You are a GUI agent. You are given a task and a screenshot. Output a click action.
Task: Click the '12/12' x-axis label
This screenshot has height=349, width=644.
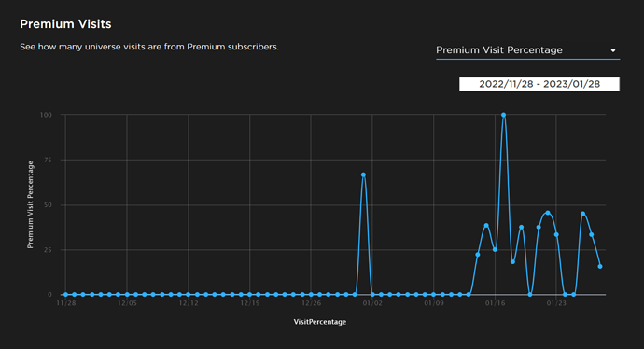189,303
